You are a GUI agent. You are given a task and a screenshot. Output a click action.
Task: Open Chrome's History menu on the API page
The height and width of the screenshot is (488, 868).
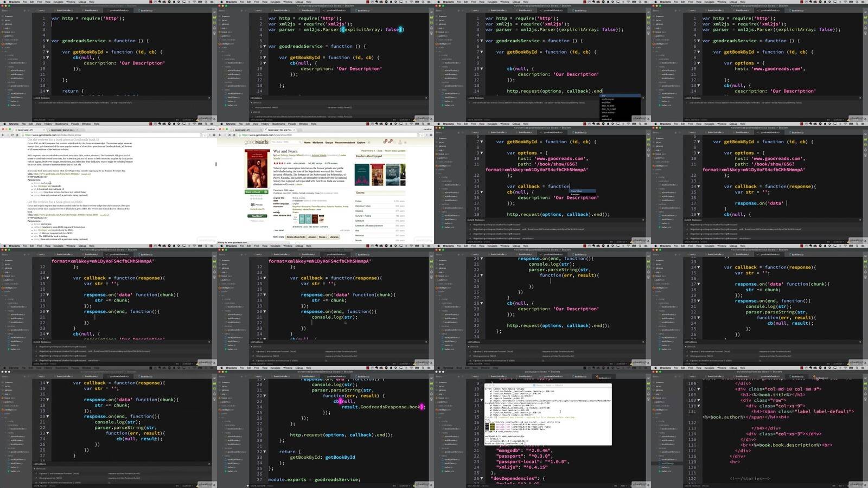pos(48,124)
